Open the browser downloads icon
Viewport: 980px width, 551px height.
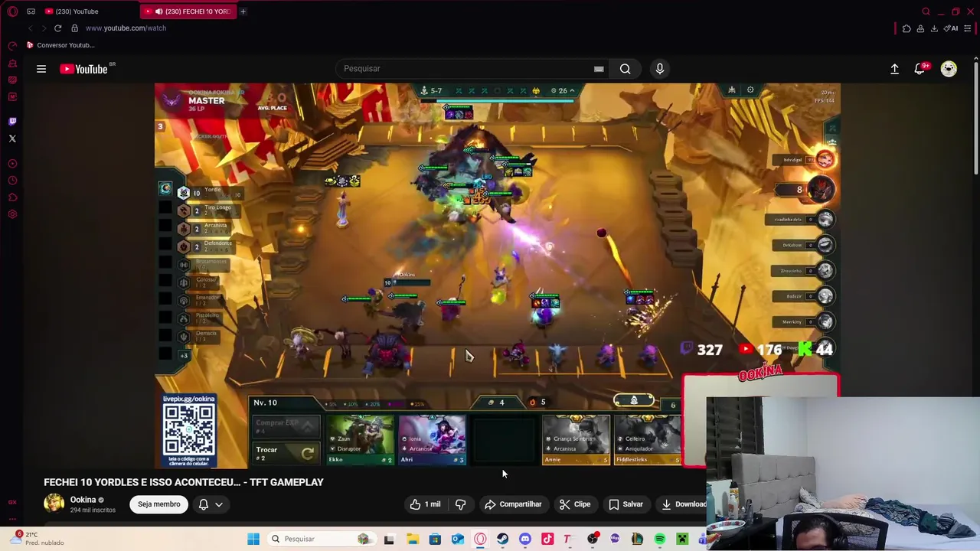pos(934,28)
